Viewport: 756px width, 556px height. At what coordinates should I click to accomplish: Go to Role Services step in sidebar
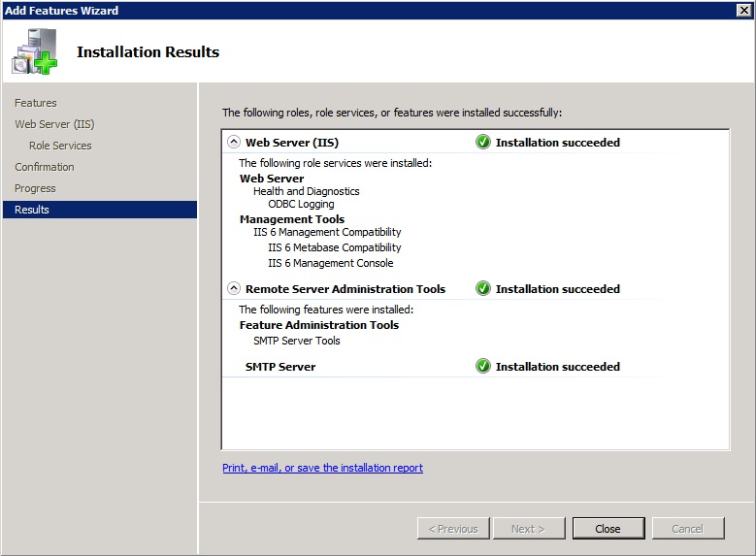point(60,146)
